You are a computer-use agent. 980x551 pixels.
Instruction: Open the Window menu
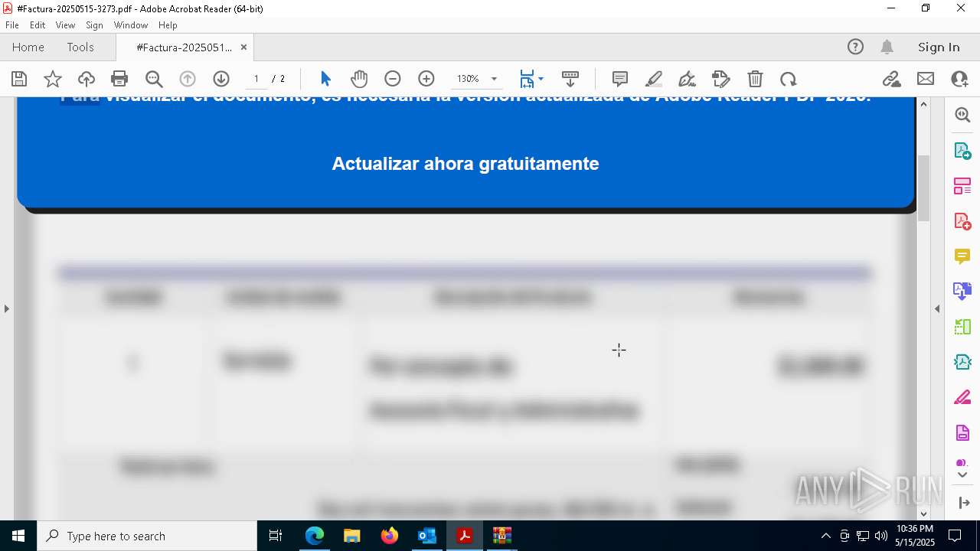pyautogui.click(x=131, y=25)
